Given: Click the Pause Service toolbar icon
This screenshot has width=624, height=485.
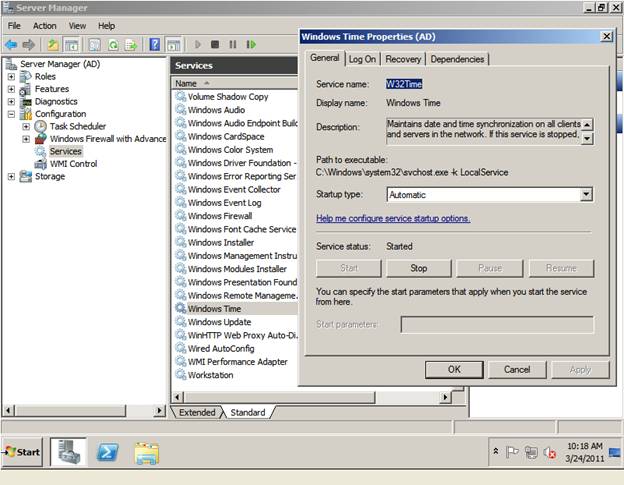Looking at the screenshot, I should click(233, 45).
